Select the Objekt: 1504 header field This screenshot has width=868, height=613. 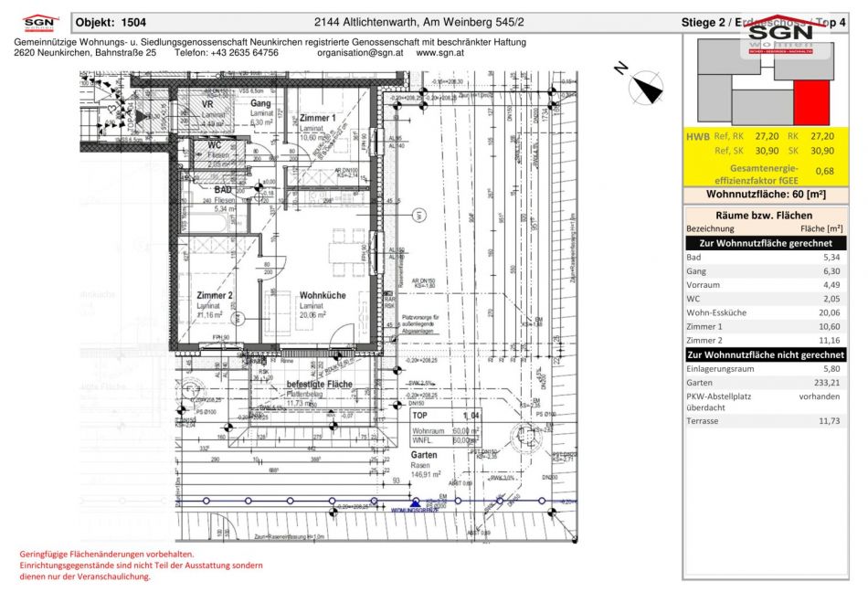[x=111, y=22]
